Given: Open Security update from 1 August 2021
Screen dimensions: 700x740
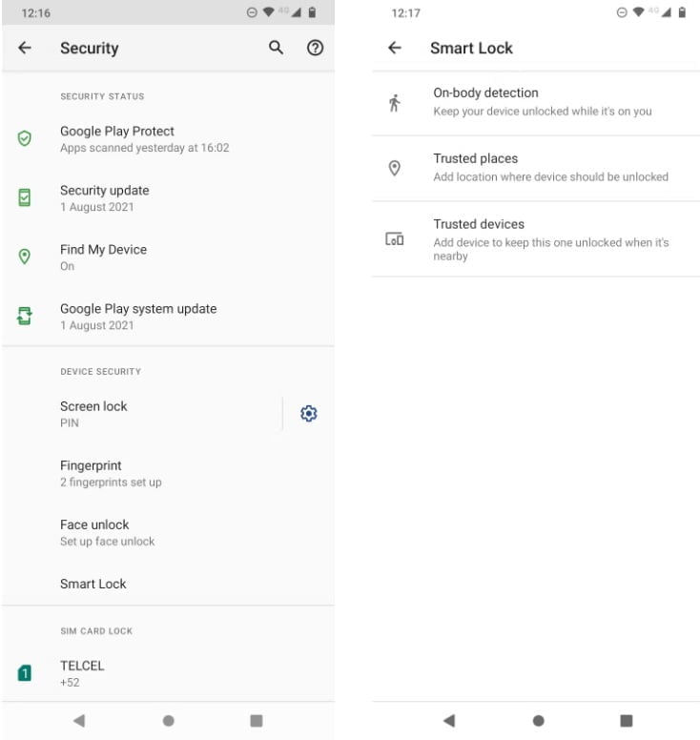Looking at the screenshot, I should click(168, 198).
